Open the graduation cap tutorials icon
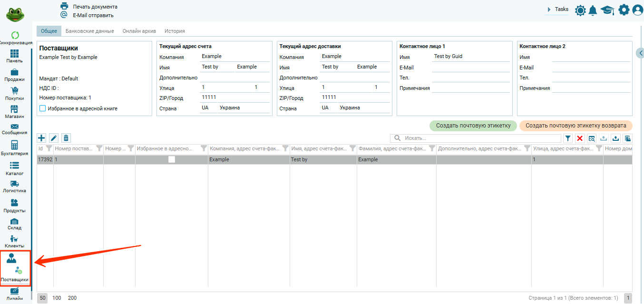 [607, 10]
